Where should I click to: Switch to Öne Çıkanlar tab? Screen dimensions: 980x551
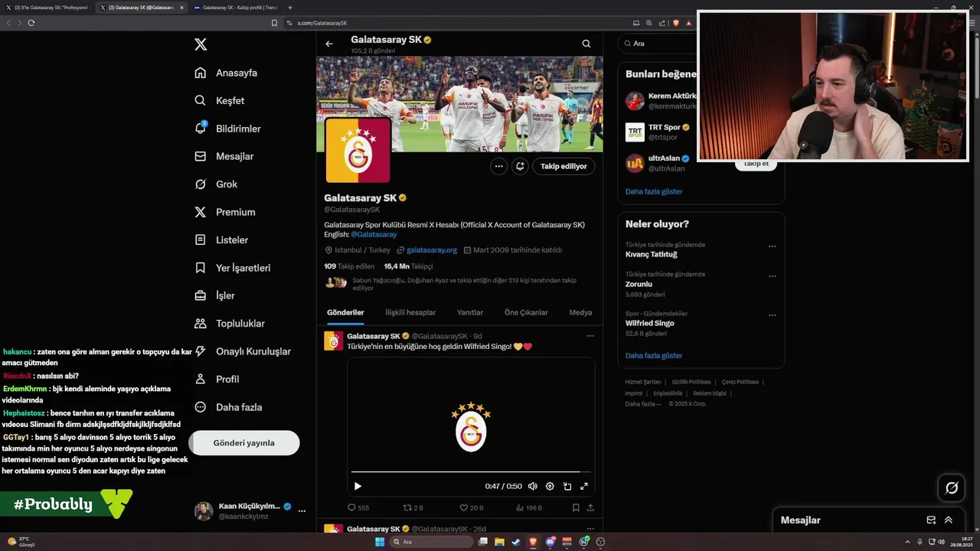(x=526, y=312)
